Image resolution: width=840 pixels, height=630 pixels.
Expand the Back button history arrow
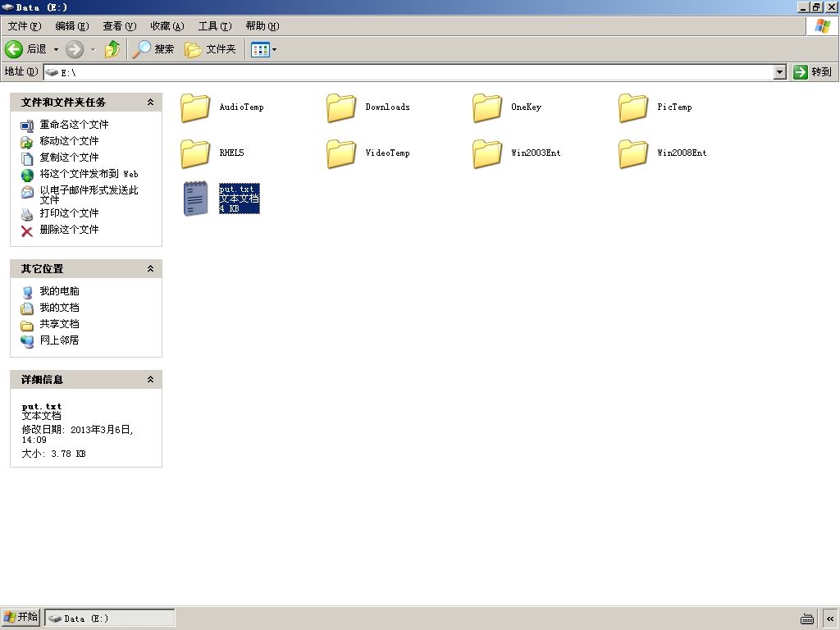coord(56,49)
